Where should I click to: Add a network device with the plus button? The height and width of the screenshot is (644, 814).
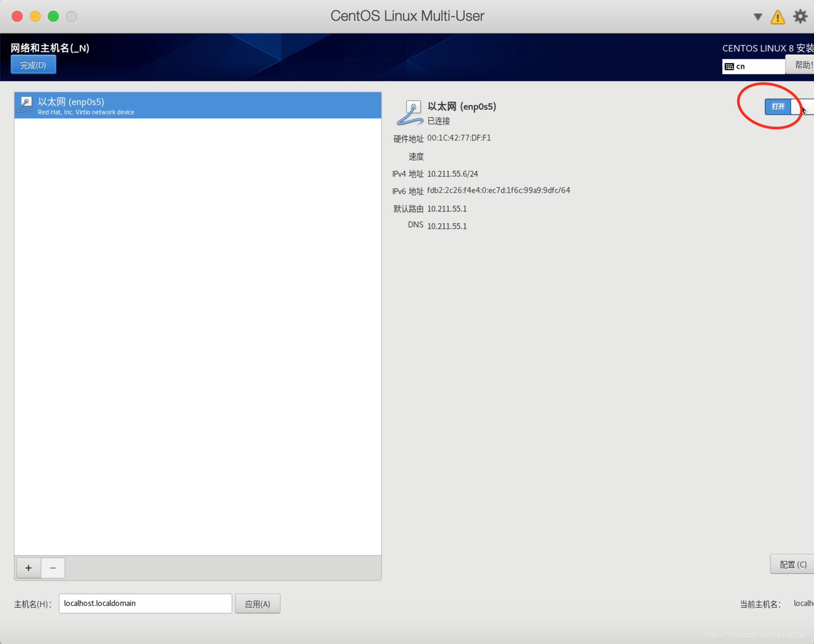point(28,568)
